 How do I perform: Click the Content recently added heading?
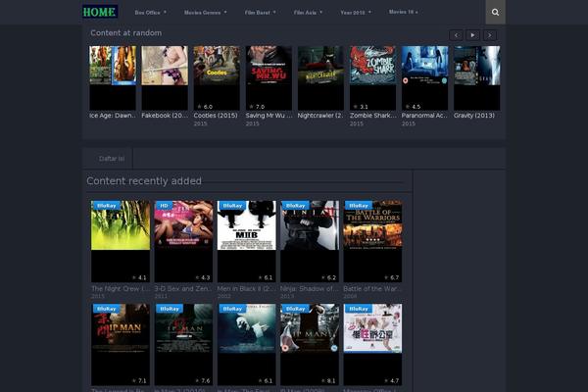(144, 180)
